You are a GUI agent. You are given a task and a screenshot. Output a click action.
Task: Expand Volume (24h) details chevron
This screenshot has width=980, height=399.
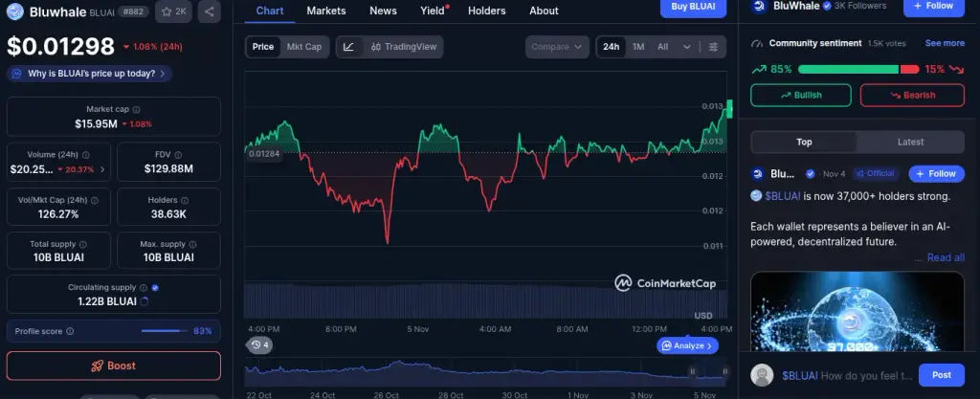click(x=102, y=169)
